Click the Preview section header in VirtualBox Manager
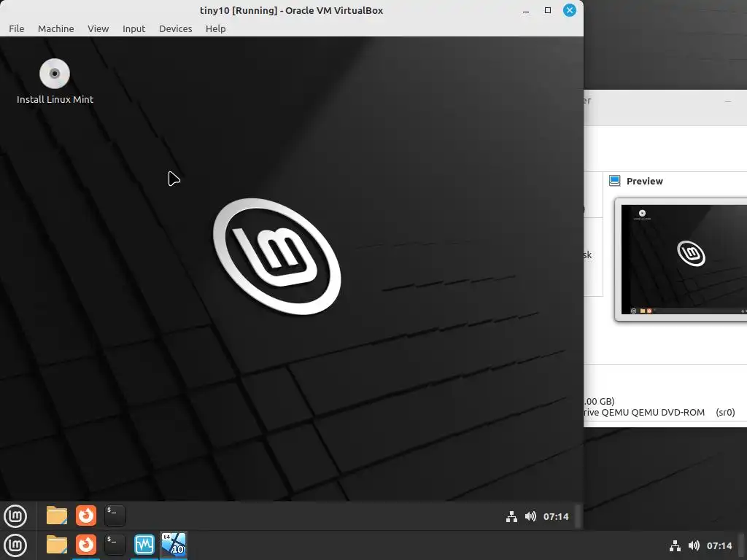The height and width of the screenshot is (560, 747). 645,181
